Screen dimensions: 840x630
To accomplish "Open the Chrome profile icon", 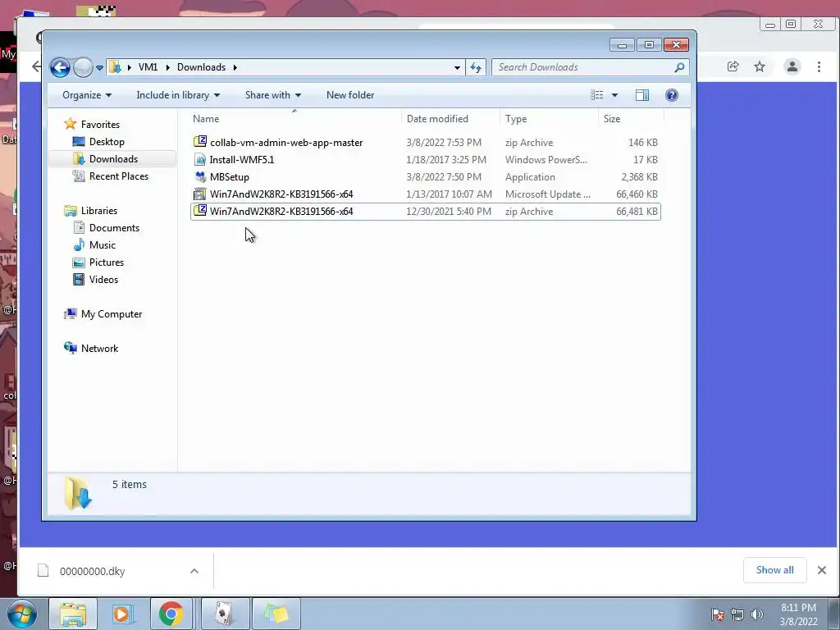I will [x=792, y=66].
